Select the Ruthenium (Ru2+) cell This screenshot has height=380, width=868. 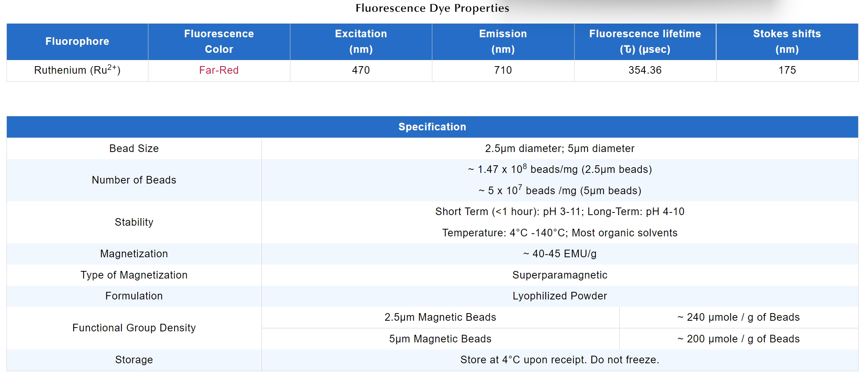[x=77, y=70]
